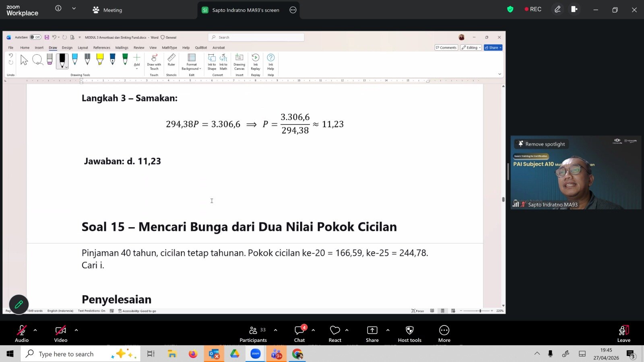
Task: Switch to Focus mode in status bar
Action: pos(418,311)
